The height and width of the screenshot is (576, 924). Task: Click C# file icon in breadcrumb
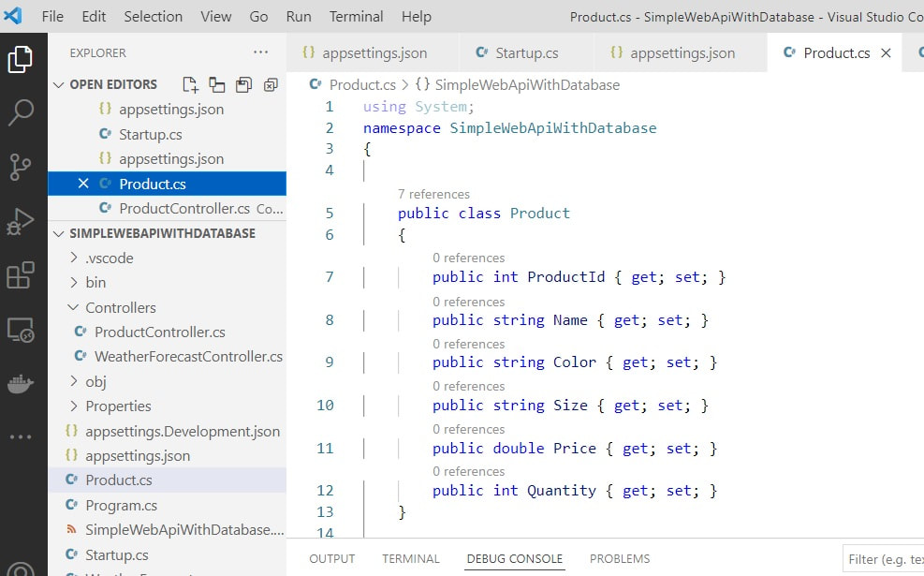(315, 84)
